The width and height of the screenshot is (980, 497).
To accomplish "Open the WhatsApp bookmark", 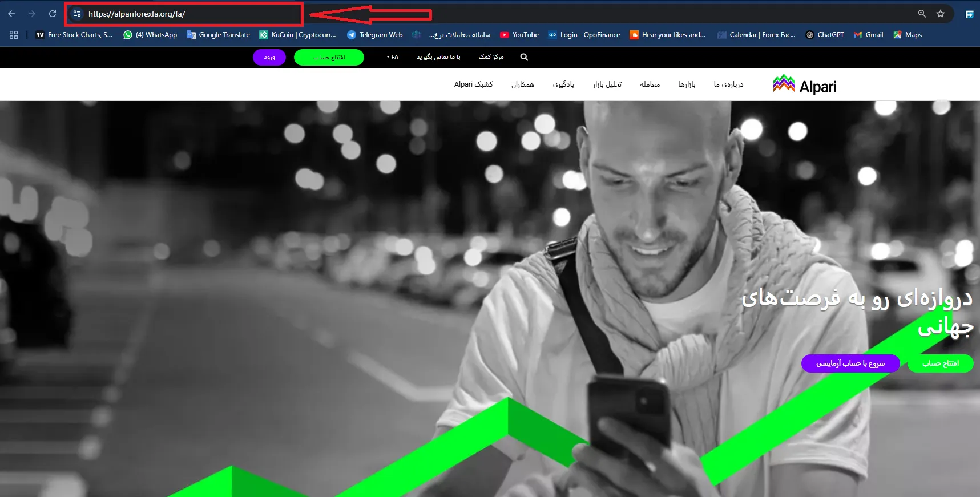I will (x=150, y=35).
